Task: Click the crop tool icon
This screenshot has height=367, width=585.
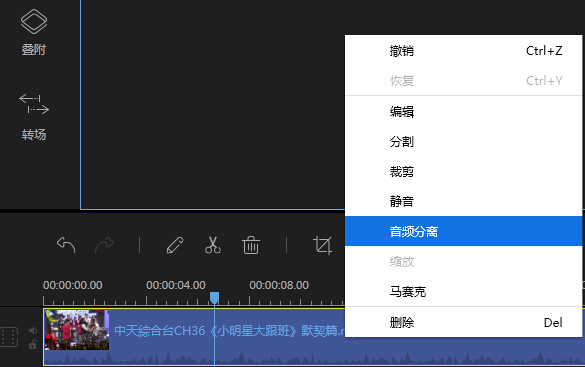Action: click(x=322, y=245)
